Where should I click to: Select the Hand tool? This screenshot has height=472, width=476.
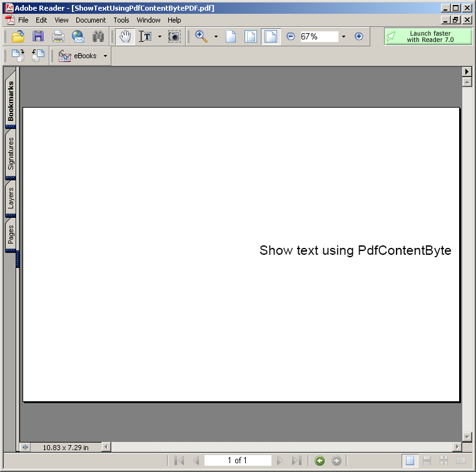(125, 36)
